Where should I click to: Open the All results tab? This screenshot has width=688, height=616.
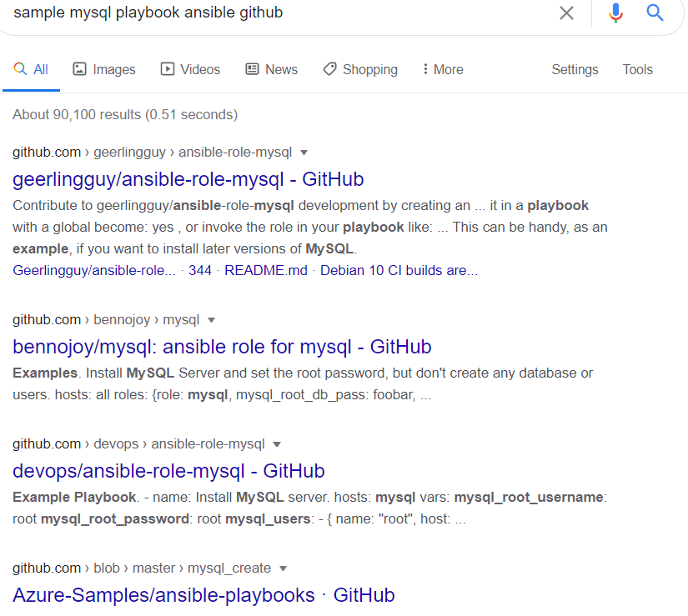[31, 69]
